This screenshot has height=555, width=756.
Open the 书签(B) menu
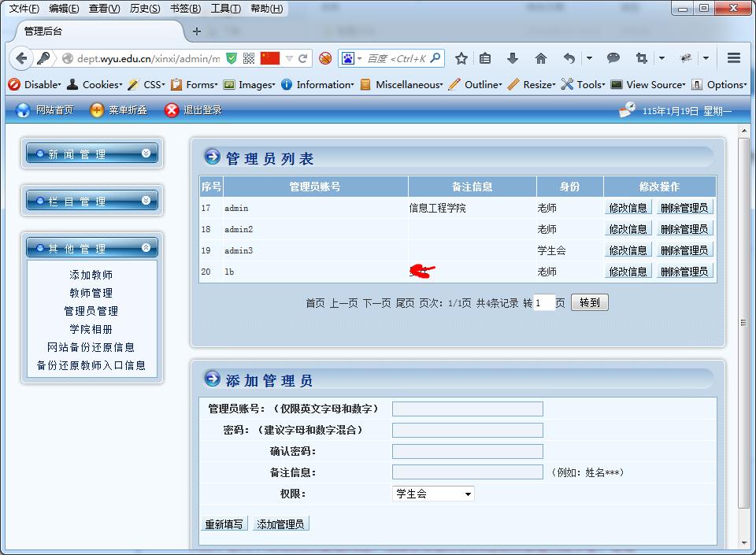coord(185,9)
